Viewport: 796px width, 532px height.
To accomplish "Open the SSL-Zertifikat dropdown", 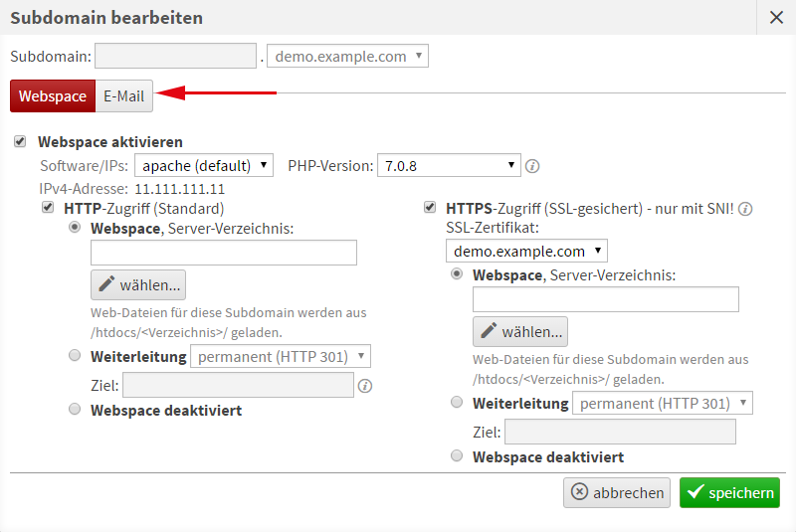I will (x=526, y=251).
